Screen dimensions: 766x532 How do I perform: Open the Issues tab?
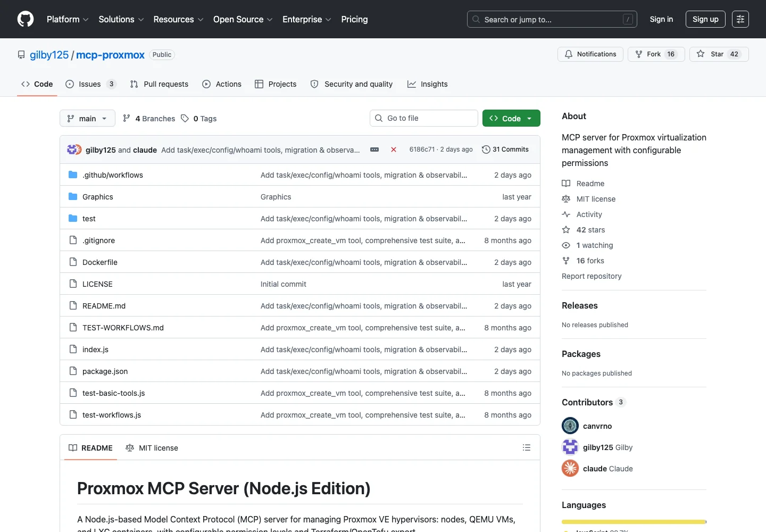90,84
